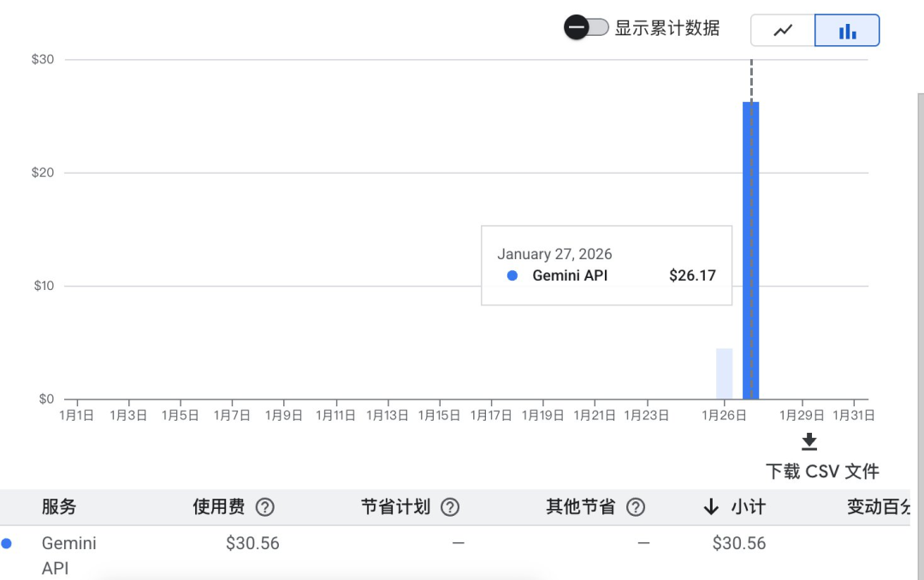Click the 使用费 column header
This screenshot has width=924, height=580.
click(x=219, y=507)
